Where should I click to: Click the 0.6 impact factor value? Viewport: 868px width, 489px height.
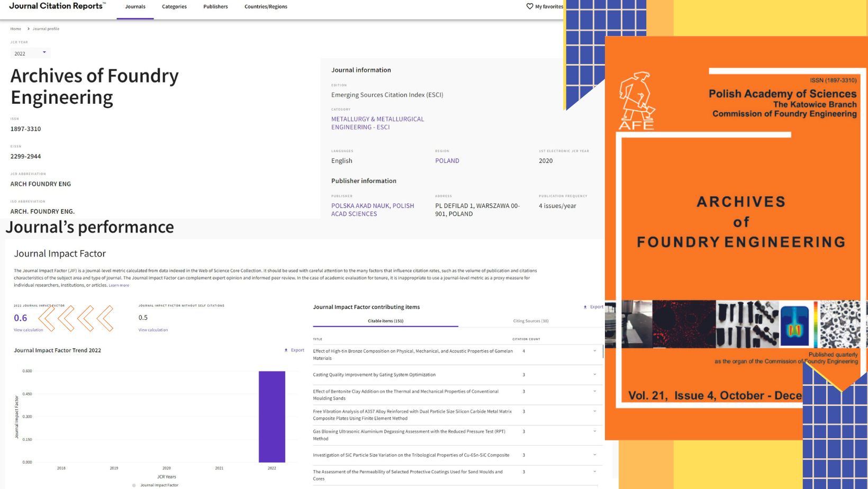(x=20, y=318)
